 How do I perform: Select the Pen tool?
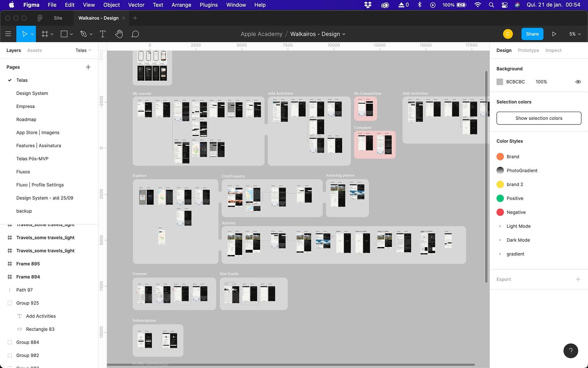[83, 34]
